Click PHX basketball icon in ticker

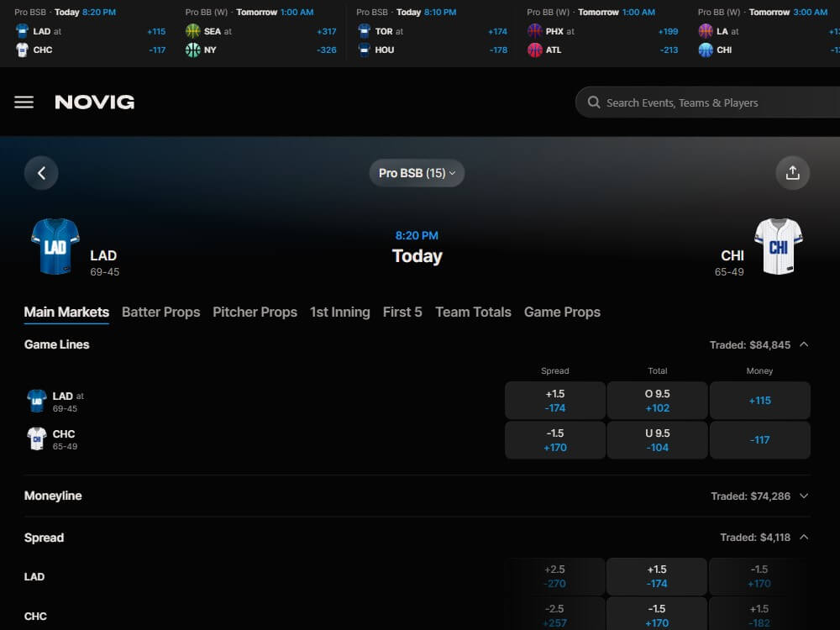(534, 31)
